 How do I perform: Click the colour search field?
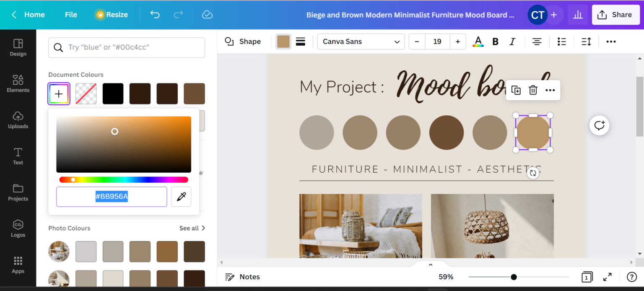pos(127,47)
